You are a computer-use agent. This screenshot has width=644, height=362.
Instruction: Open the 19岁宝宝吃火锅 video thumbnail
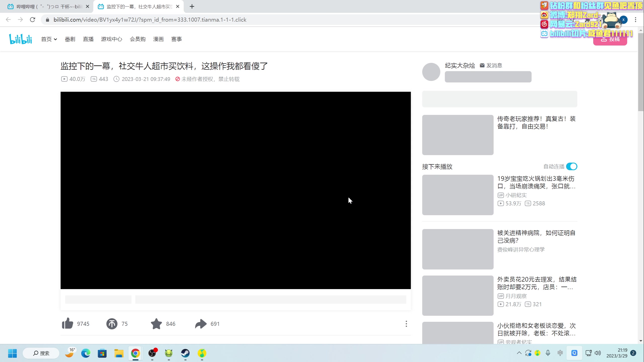point(458,195)
